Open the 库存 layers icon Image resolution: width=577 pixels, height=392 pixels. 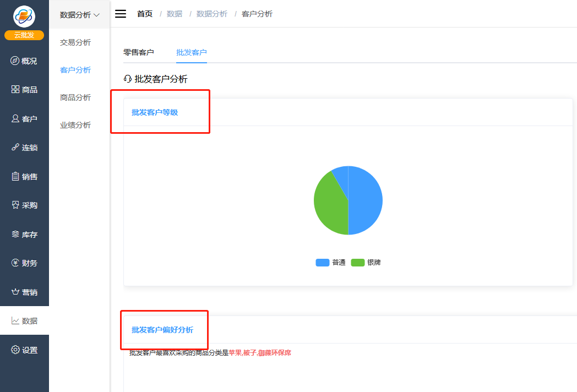(x=15, y=234)
